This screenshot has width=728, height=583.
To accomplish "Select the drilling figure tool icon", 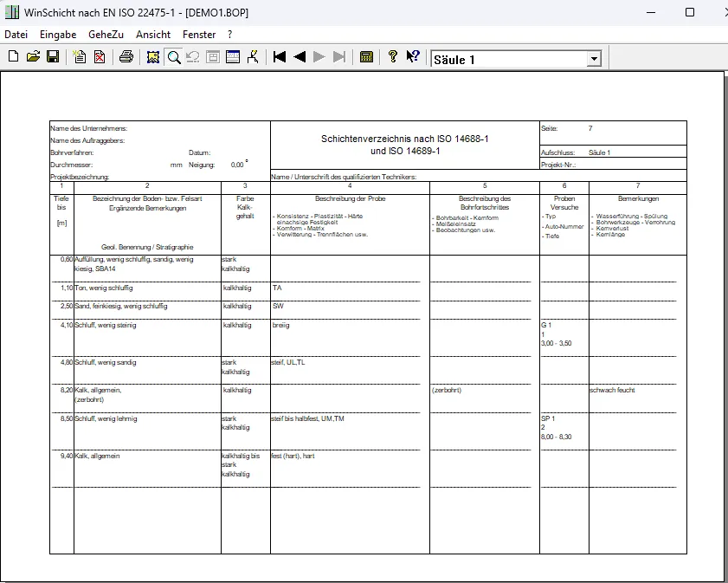I will [x=253, y=56].
